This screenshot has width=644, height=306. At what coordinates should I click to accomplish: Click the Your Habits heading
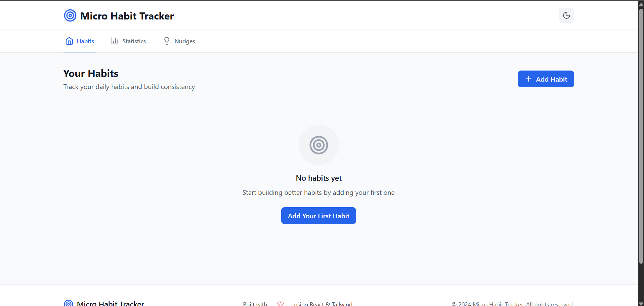click(x=91, y=74)
